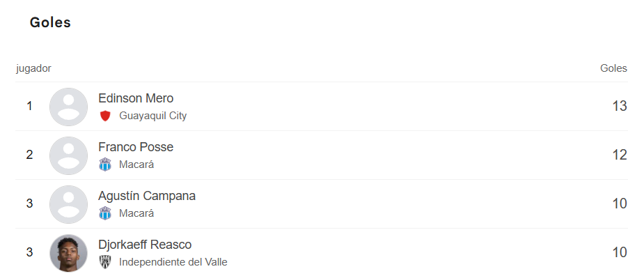Open Djorkaeff Reasco's player photo

coord(68,253)
